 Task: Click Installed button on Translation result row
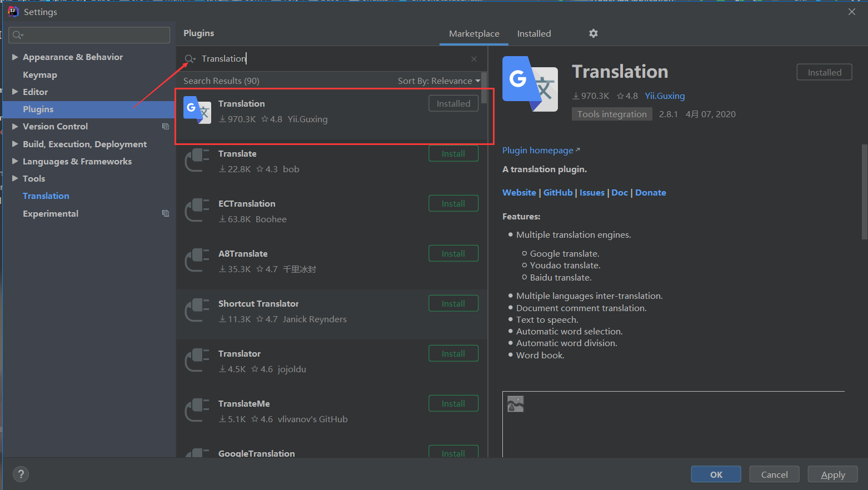click(453, 104)
